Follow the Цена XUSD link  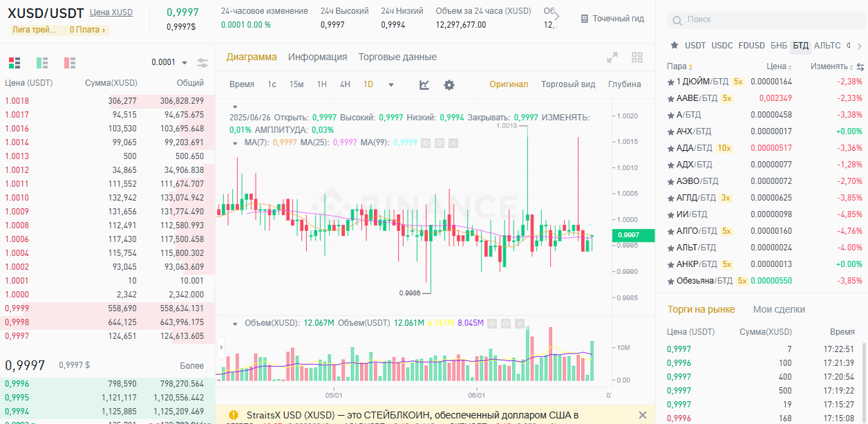[x=111, y=12]
